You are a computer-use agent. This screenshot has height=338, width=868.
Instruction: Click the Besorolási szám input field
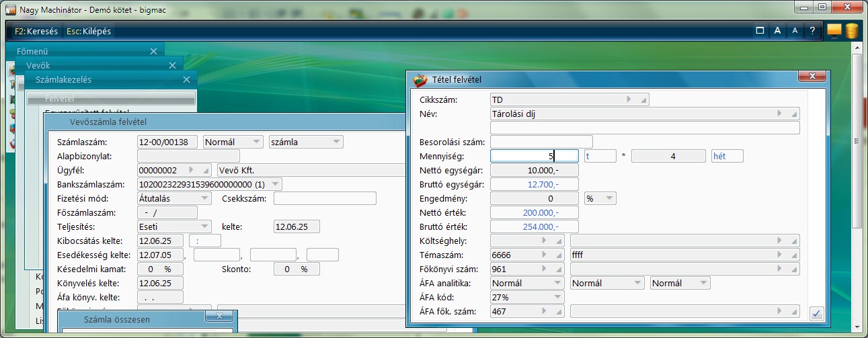[541, 142]
